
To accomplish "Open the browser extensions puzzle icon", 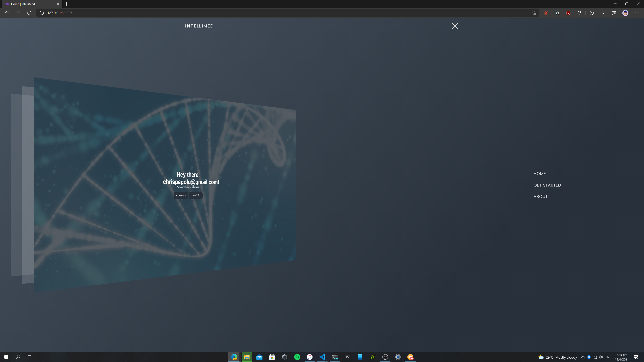I will pyautogui.click(x=579, y=13).
